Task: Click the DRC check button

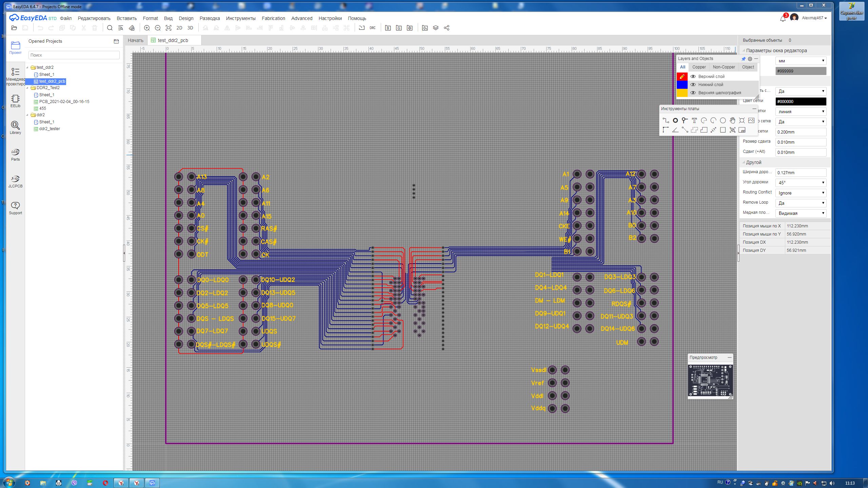Action: 372,28
